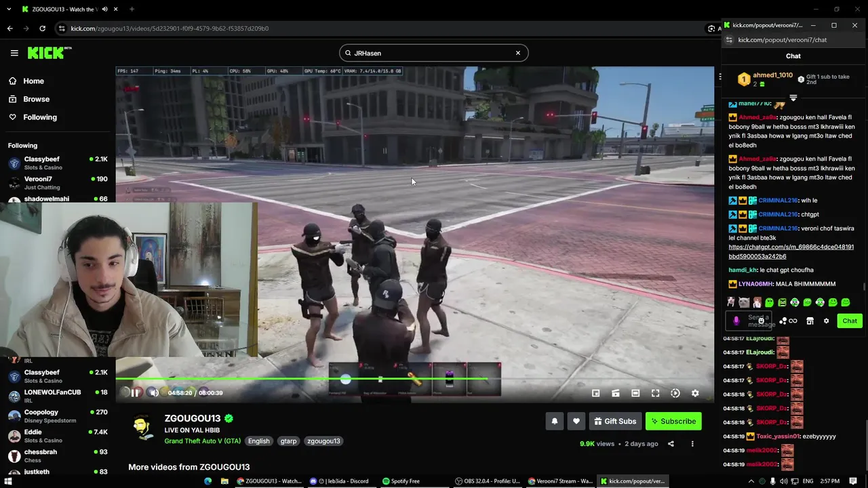This screenshot has width=868, height=488.
Task: Pause the video playback
Action: point(135,393)
